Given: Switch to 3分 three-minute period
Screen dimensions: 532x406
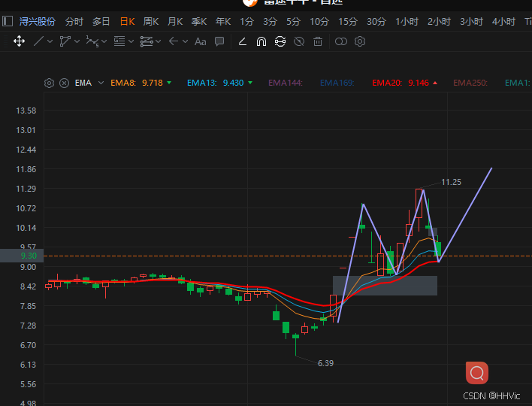Looking at the screenshot, I should (x=270, y=21).
